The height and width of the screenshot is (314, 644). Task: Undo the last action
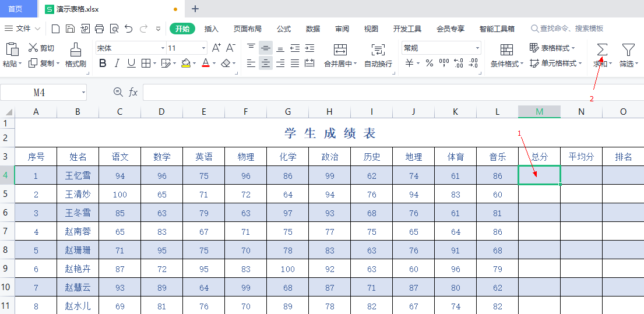pos(129,29)
